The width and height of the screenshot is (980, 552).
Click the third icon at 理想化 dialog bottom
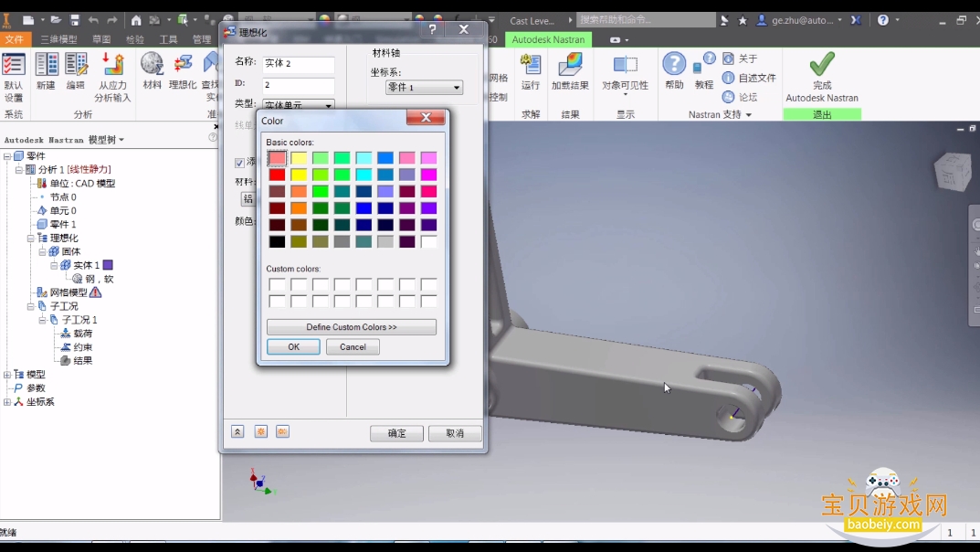point(282,431)
